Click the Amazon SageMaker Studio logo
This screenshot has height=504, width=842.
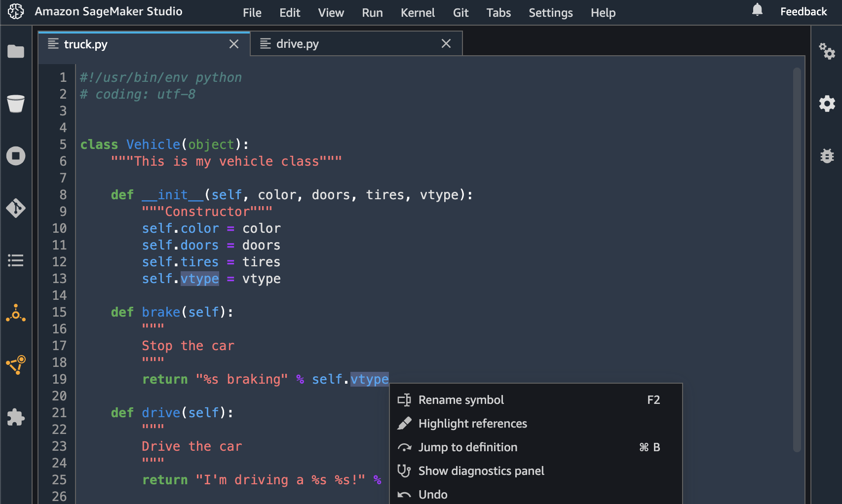click(16, 11)
